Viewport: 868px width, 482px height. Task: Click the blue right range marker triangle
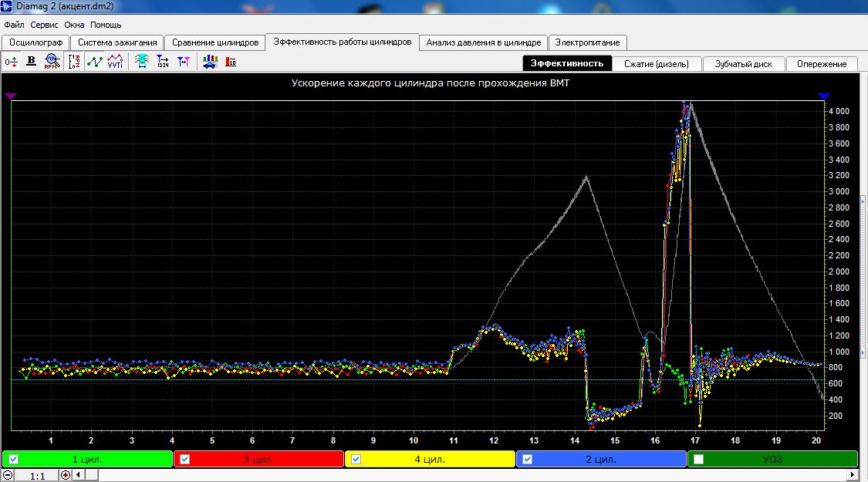point(824,96)
